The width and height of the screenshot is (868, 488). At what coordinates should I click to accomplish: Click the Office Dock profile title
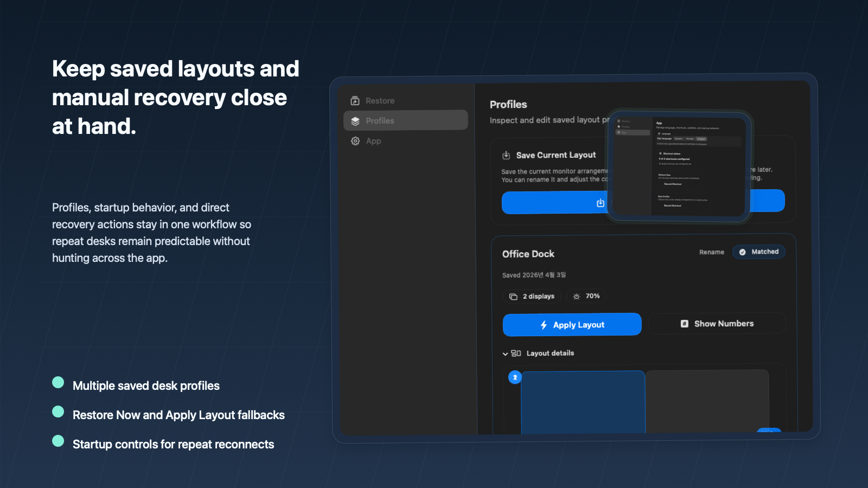[528, 254]
